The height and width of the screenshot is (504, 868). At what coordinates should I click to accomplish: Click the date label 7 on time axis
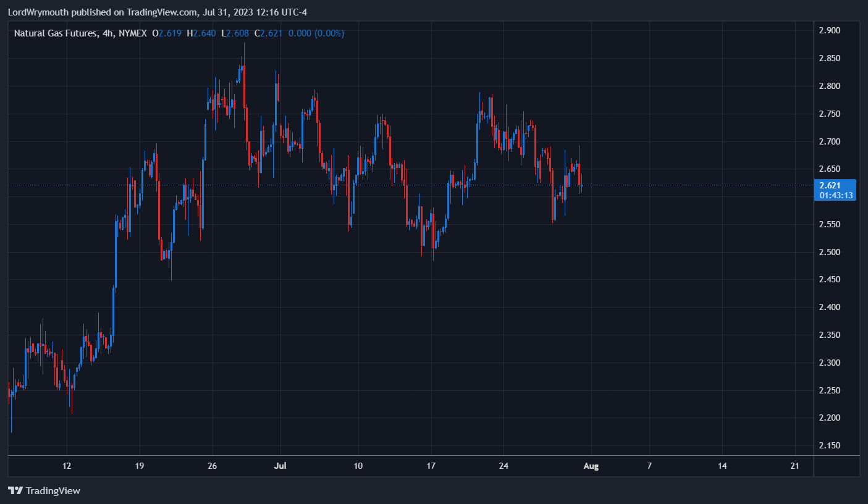(649, 466)
